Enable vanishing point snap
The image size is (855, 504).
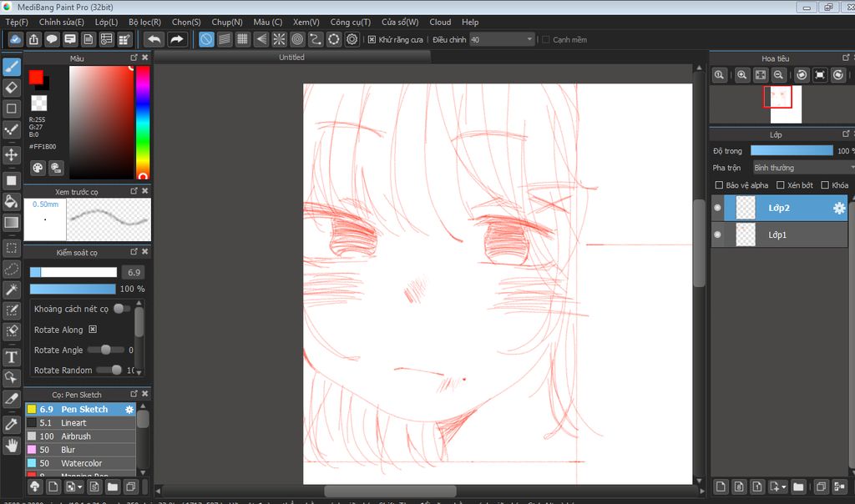[261, 39]
